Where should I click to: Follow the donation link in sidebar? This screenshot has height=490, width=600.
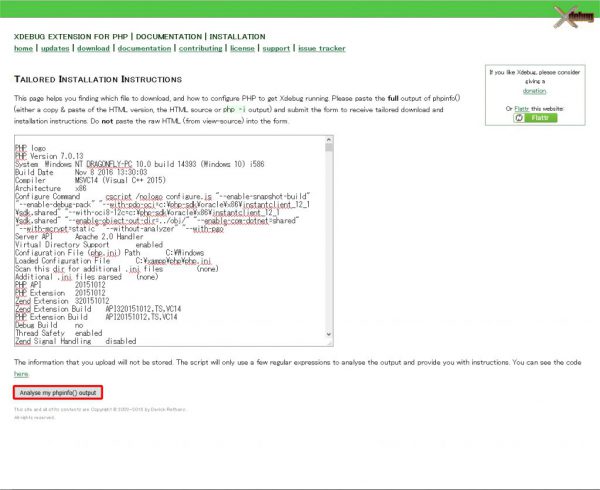point(533,91)
